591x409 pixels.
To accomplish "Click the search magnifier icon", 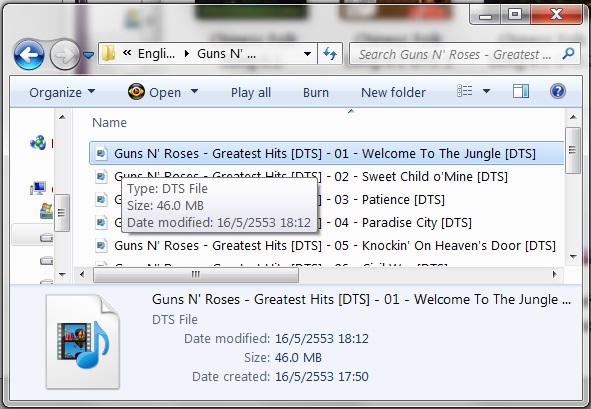I will [x=568, y=54].
